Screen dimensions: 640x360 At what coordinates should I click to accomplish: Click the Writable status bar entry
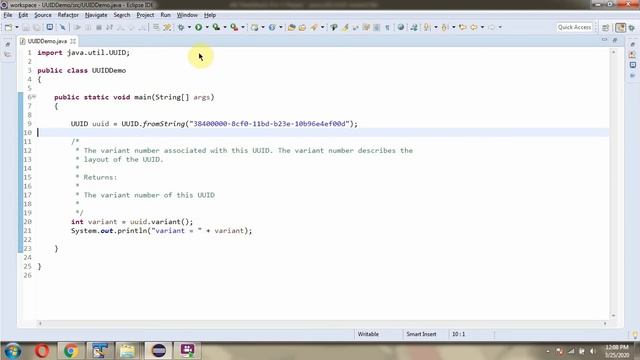coord(368,334)
